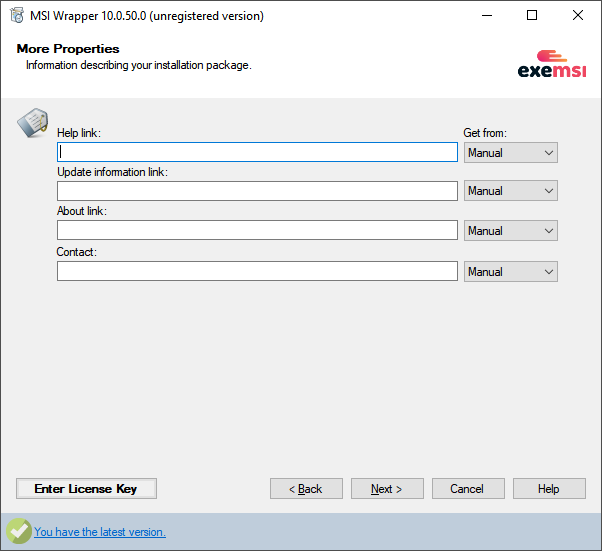The height and width of the screenshot is (551, 602).
Task: Close the MSI Wrapper window
Action: pos(577,15)
